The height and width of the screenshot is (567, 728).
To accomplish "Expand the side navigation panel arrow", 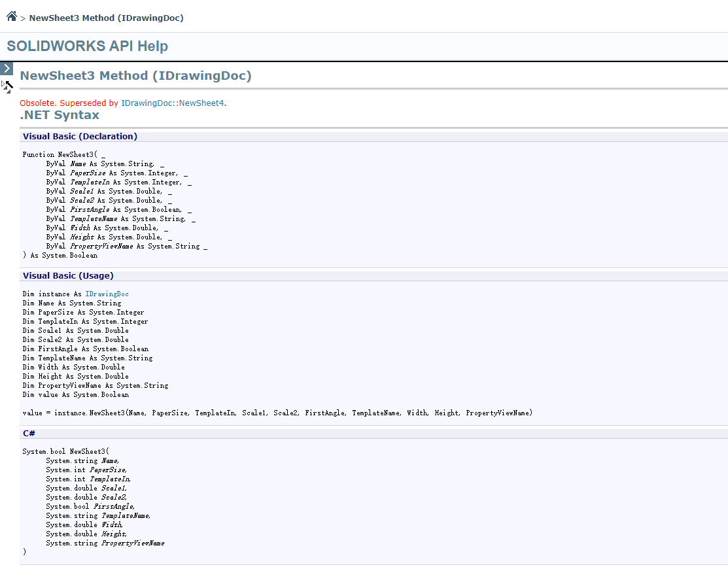I will pos(7,69).
